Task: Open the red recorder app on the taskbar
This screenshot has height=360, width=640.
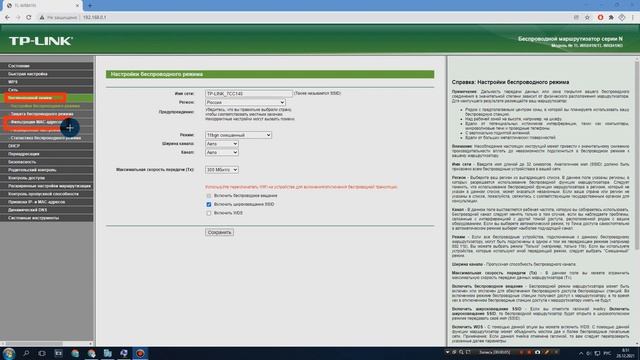Action: coord(140,353)
